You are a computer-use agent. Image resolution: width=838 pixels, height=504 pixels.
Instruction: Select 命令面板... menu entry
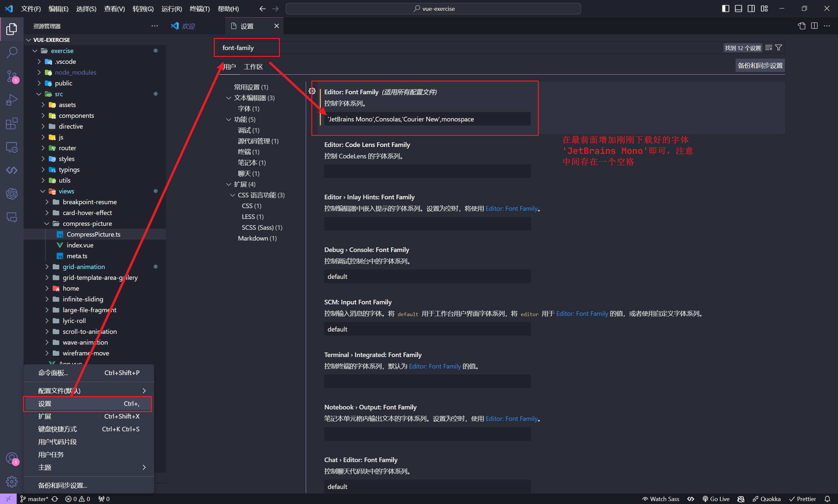click(88, 373)
